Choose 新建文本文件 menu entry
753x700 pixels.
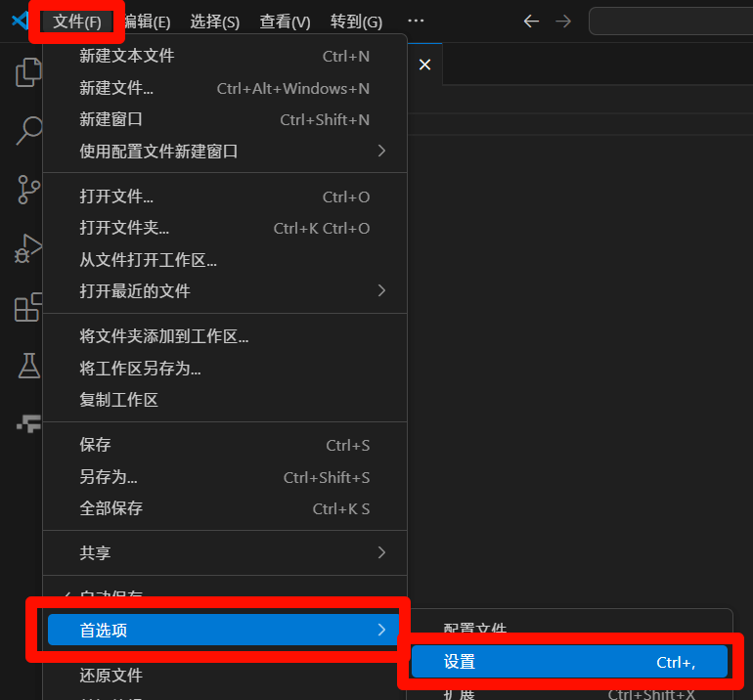(x=225, y=56)
